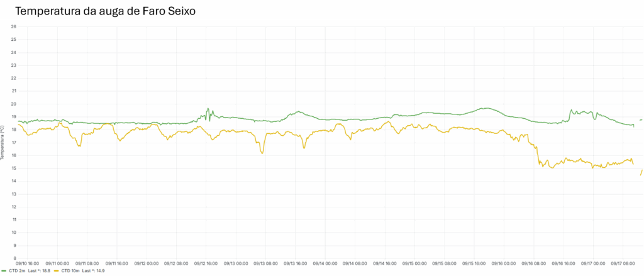
Task: Click the yellow line's end at the chart's right edge
Action: click(641, 172)
